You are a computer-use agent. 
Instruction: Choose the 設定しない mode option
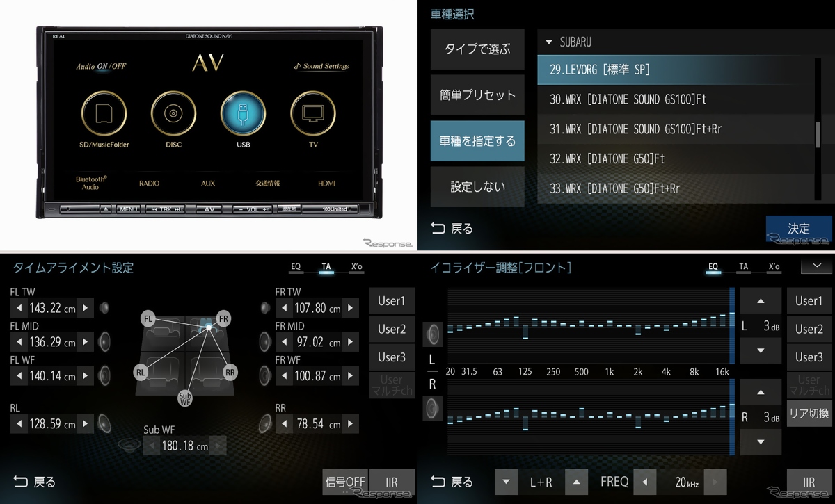(477, 187)
